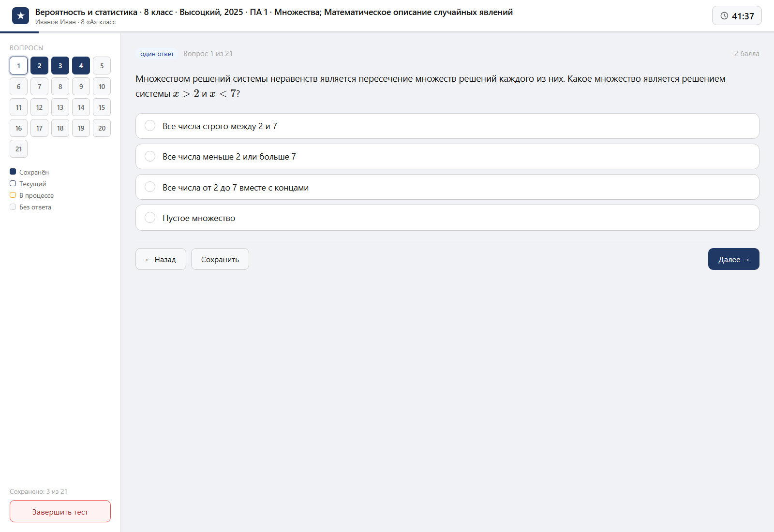Select answer "Все числа строго между 2 и 7"
774x532 pixels.
[447, 126]
